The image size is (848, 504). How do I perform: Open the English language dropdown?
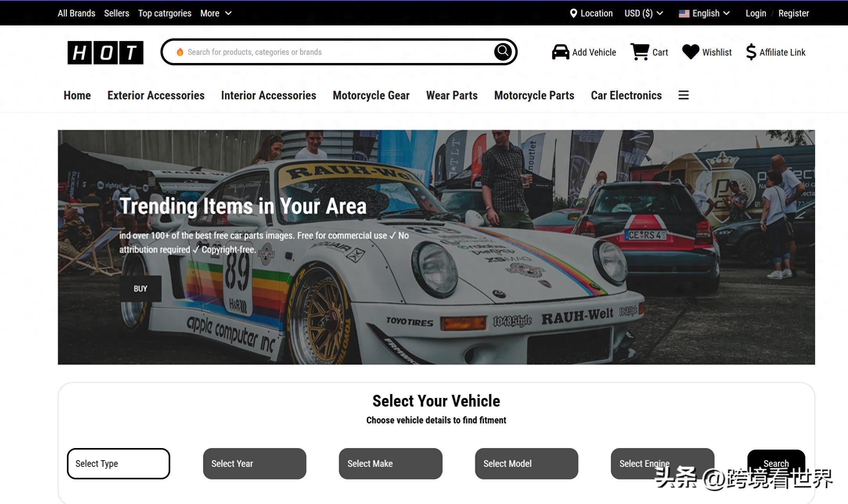pyautogui.click(x=704, y=13)
